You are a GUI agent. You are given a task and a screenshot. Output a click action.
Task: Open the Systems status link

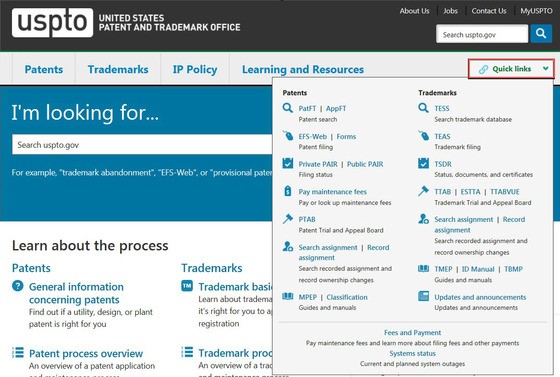pos(412,353)
